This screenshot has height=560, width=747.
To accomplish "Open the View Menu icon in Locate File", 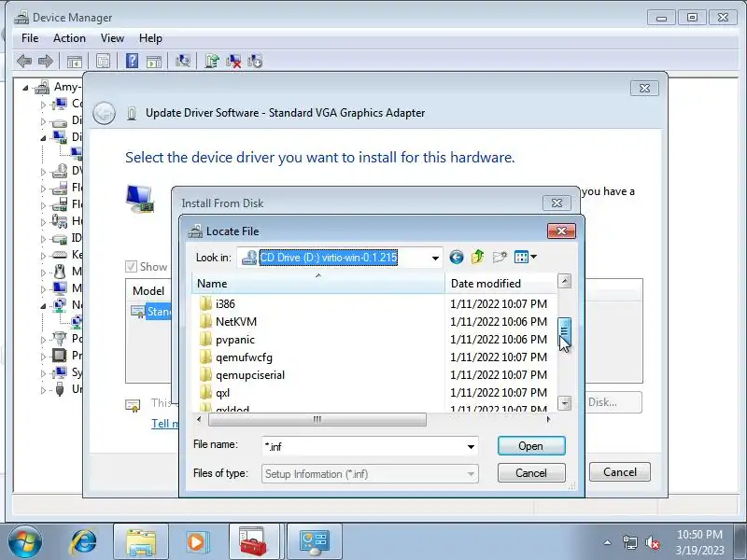I will 526,258.
